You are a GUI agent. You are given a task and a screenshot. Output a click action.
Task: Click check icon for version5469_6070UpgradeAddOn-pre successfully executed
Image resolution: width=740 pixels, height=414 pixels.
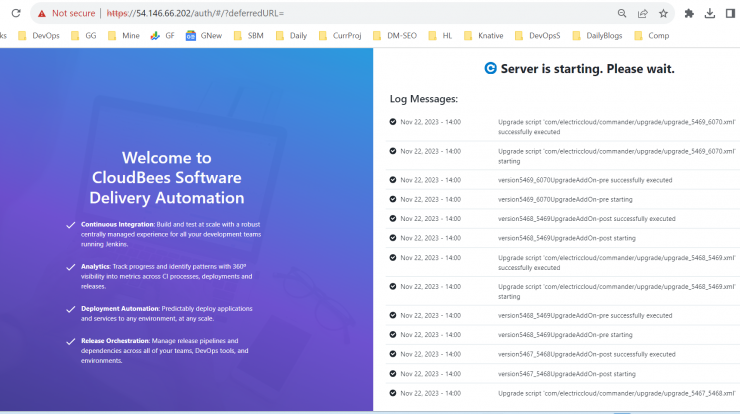click(393, 180)
